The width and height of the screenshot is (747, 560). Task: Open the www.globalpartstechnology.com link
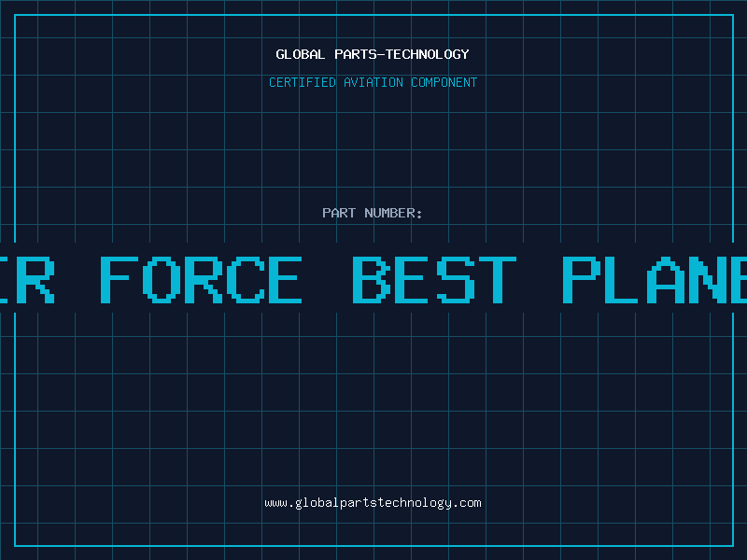click(x=373, y=503)
